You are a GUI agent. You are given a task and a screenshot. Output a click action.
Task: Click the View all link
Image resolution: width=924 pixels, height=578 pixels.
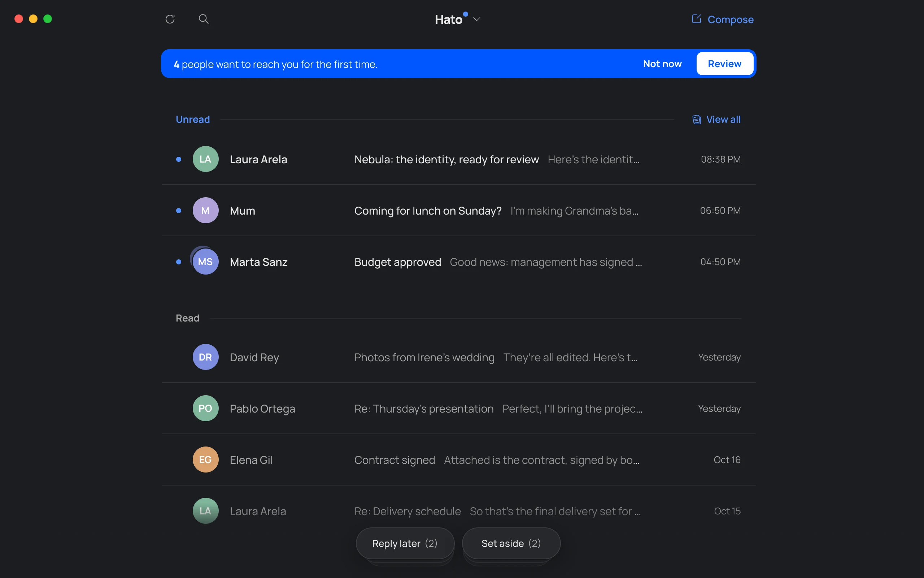(723, 120)
